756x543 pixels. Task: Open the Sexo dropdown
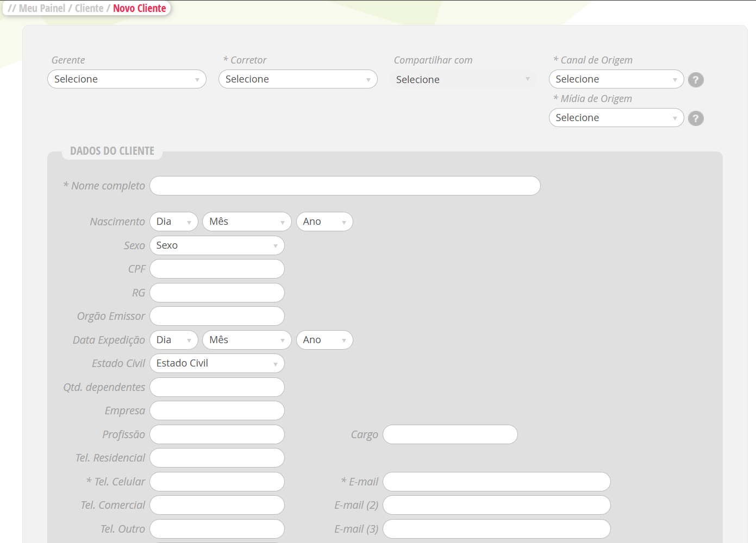coord(217,245)
